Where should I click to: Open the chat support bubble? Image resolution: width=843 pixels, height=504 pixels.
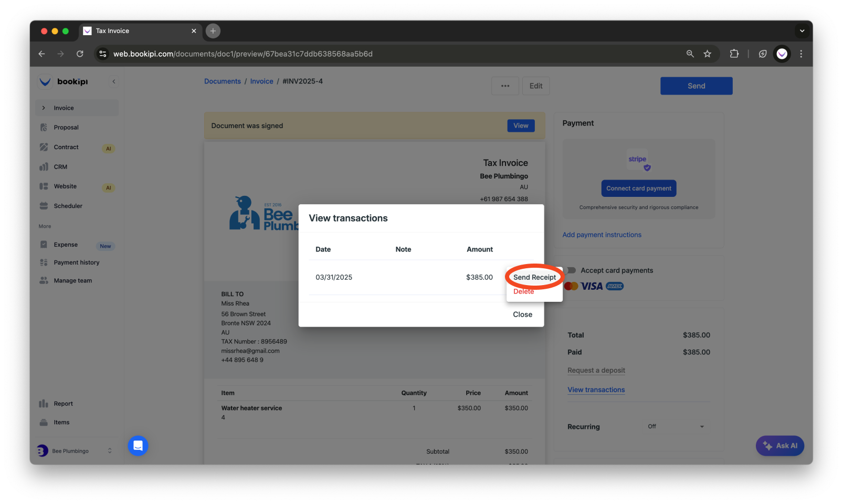pos(138,446)
